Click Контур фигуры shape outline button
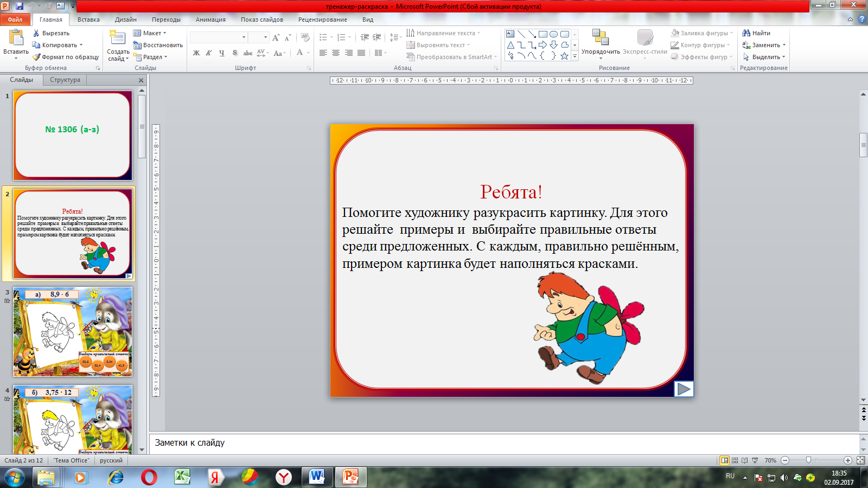The image size is (868, 488). (x=701, y=45)
